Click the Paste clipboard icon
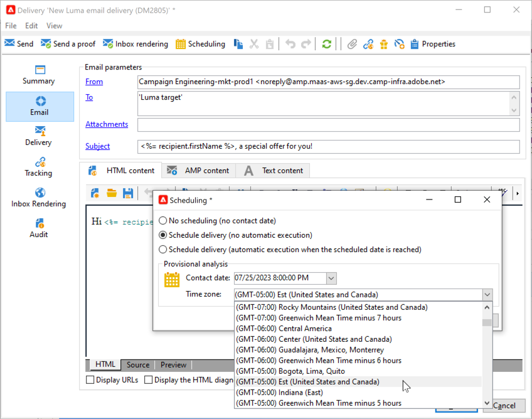532x419 pixels. pyautogui.click(x=270, y=44)
